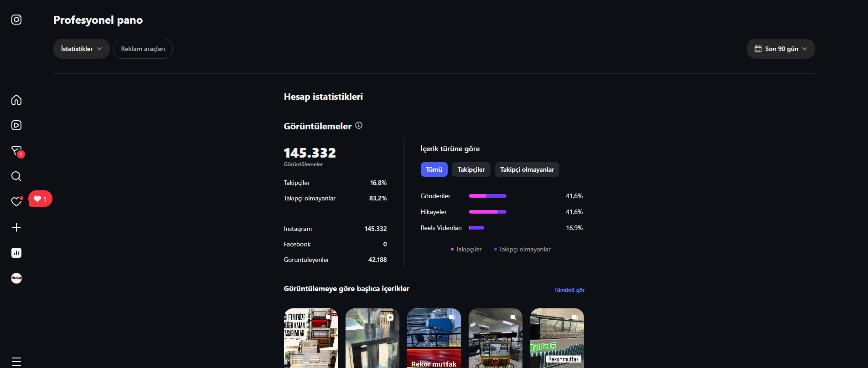Click the Takipçiler 16,8% value
This screenshot has height=368, width=868.
click(x=378, y=183)
